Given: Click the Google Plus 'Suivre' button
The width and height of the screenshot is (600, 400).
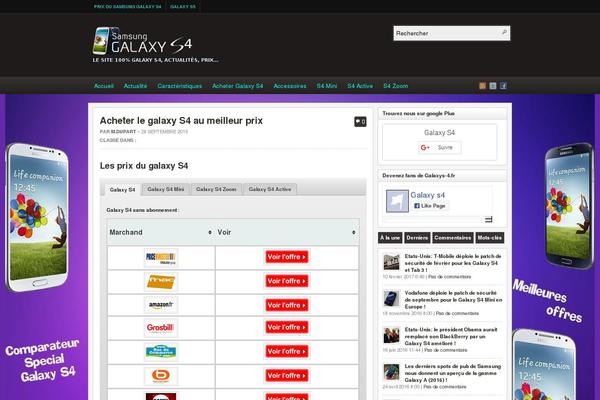Looking at the screenshot, I should click(440, 147).
